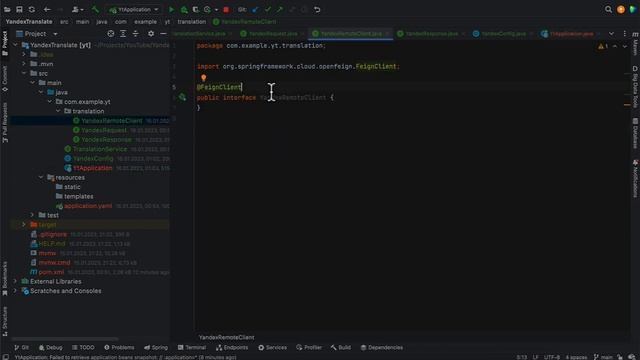
Task: Stop the running application (red square)
Action: [x=226, y=9]
